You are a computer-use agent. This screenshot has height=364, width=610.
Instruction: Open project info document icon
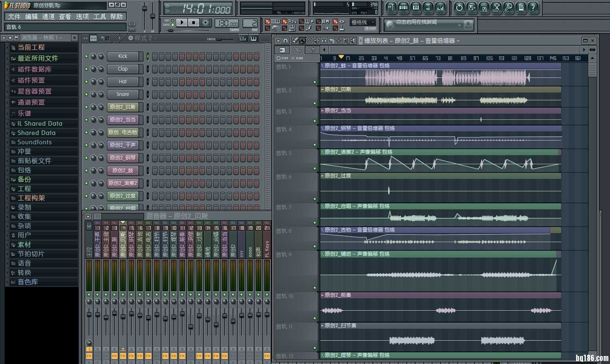pyautogui.click(x=521, y=7)
